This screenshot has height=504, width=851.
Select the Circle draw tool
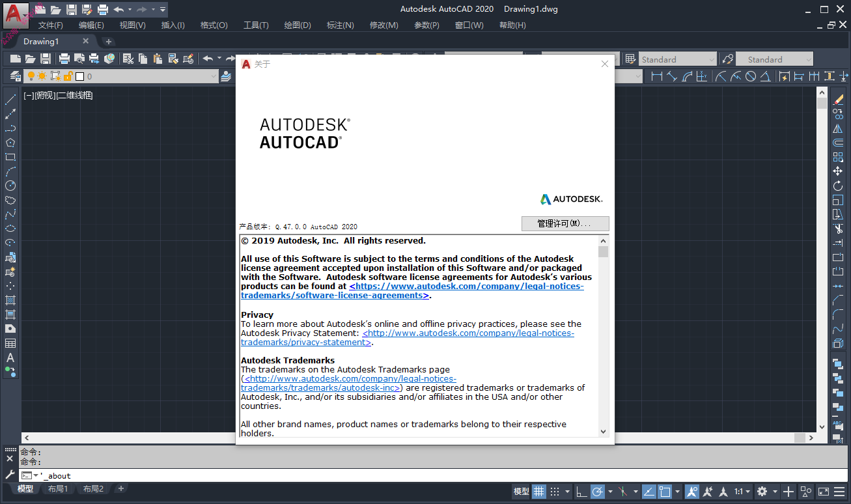[10, 186]
